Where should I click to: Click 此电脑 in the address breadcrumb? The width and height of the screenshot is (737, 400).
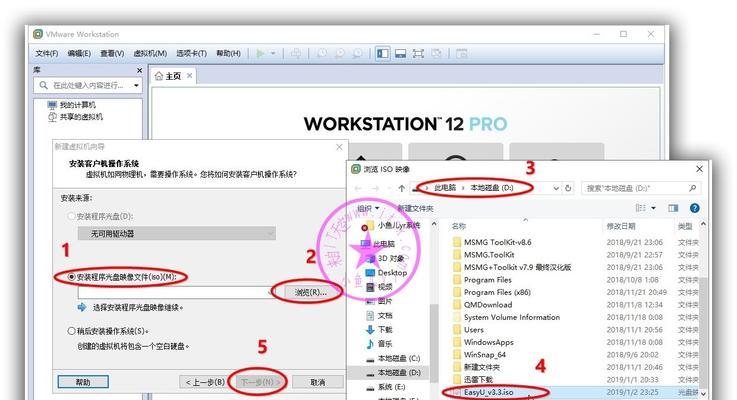(x=444, y=188)
